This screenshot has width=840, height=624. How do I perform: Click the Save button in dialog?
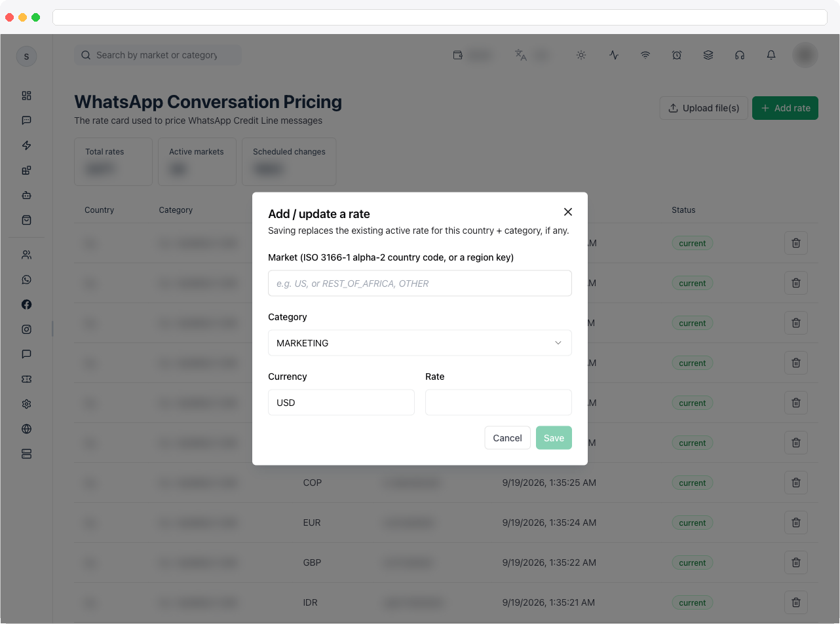554,438
